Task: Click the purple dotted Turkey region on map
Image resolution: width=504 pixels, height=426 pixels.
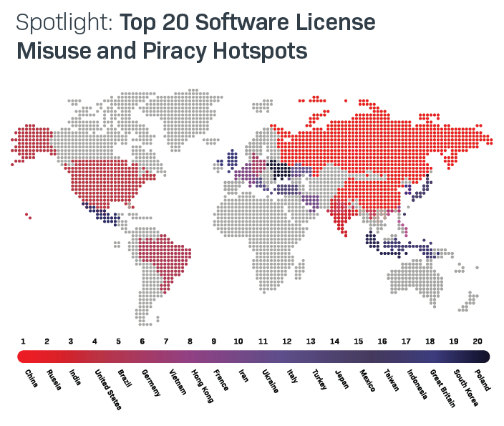Action: pos(288,190)
